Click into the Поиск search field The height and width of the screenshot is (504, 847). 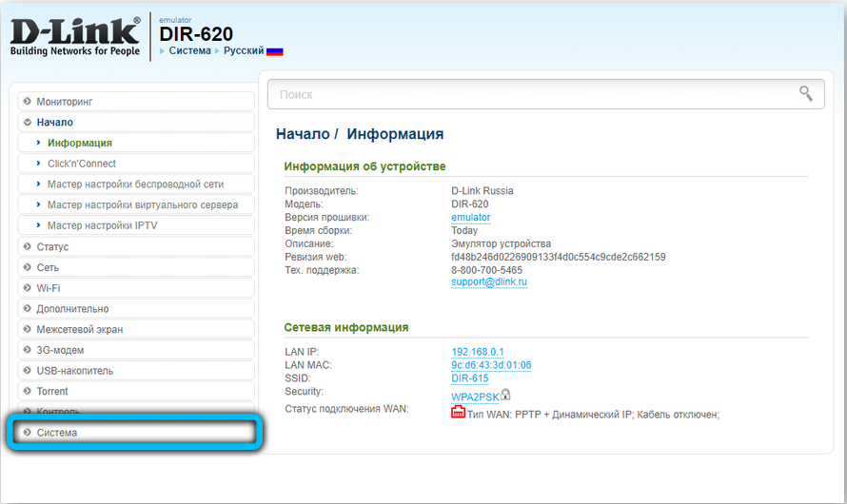tap(533, 94)
